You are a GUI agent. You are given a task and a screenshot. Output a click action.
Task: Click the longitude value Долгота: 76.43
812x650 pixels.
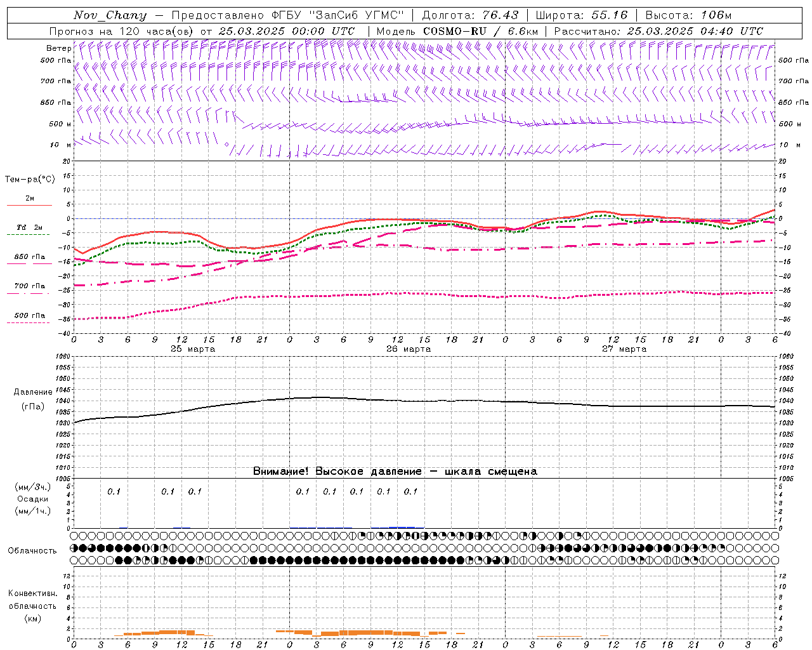pyautogui.click(x=470, y=15)
